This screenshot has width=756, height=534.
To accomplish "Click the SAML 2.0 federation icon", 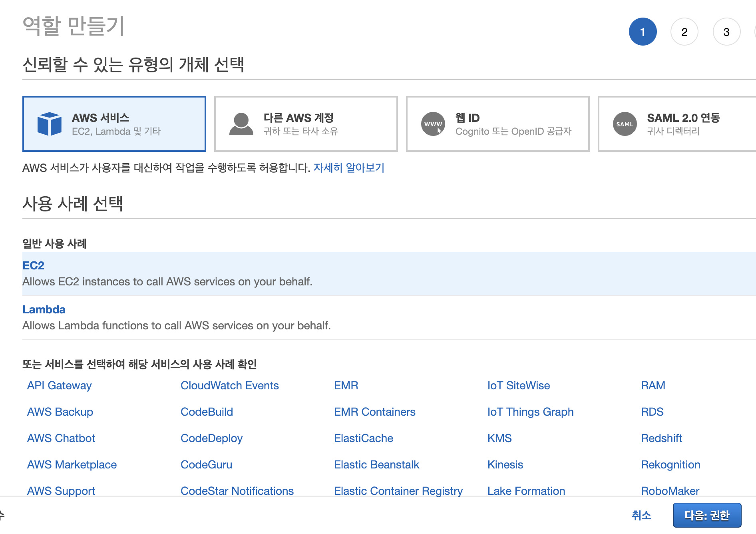I will click(x=625, y=124).
